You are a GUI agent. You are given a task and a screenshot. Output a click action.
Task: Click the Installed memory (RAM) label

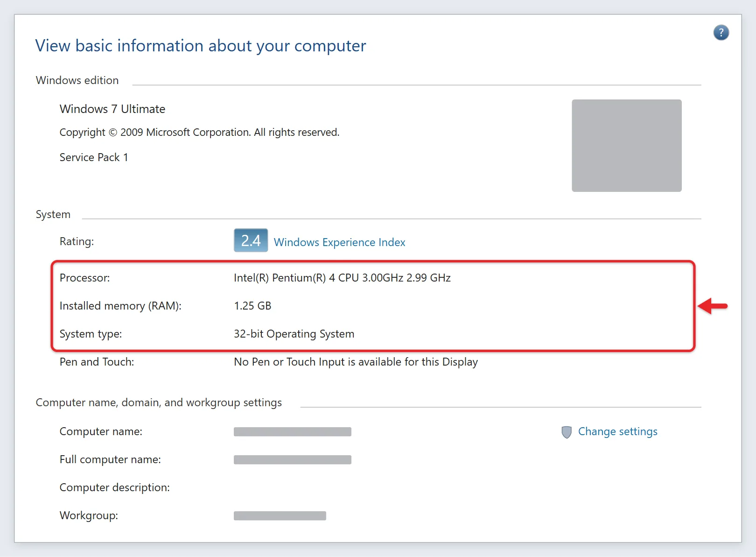[120, 306]
